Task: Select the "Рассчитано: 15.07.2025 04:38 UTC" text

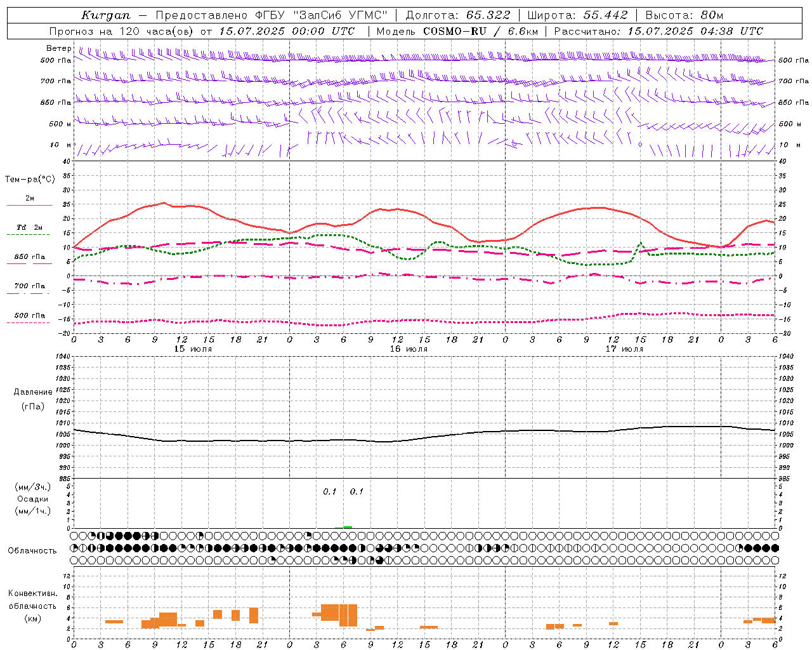Action: click(658, 31)
